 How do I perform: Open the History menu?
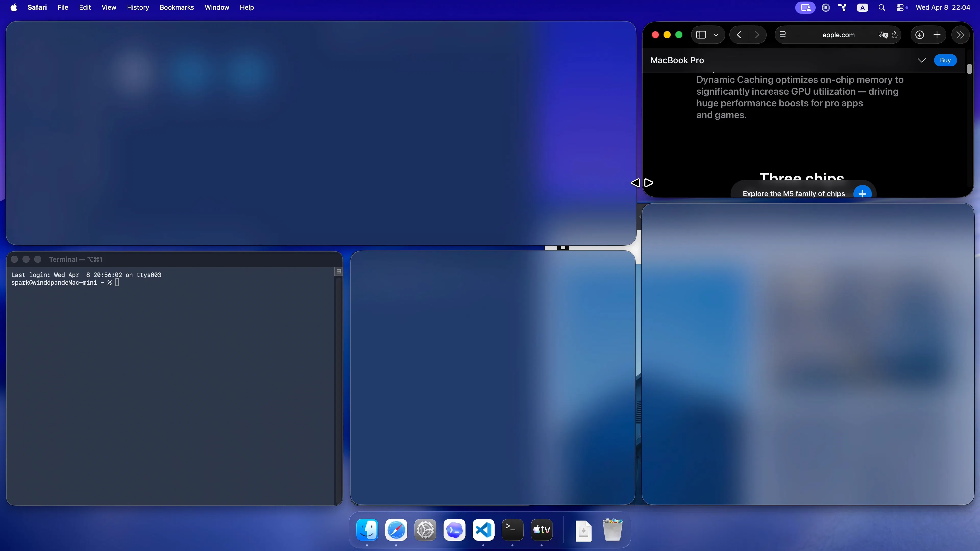[x=138, y=7]
